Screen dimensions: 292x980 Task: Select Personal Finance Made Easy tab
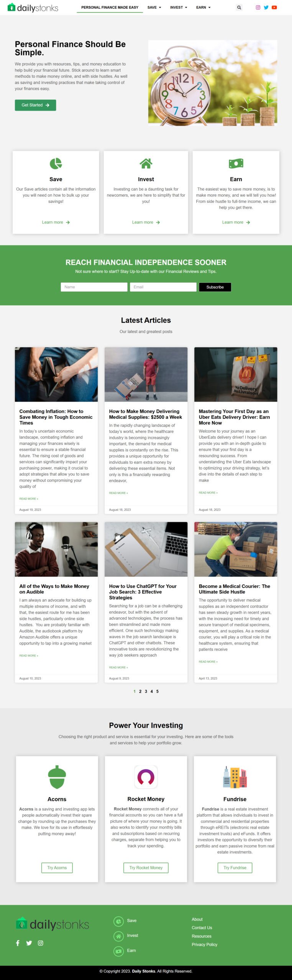(110, 7)
